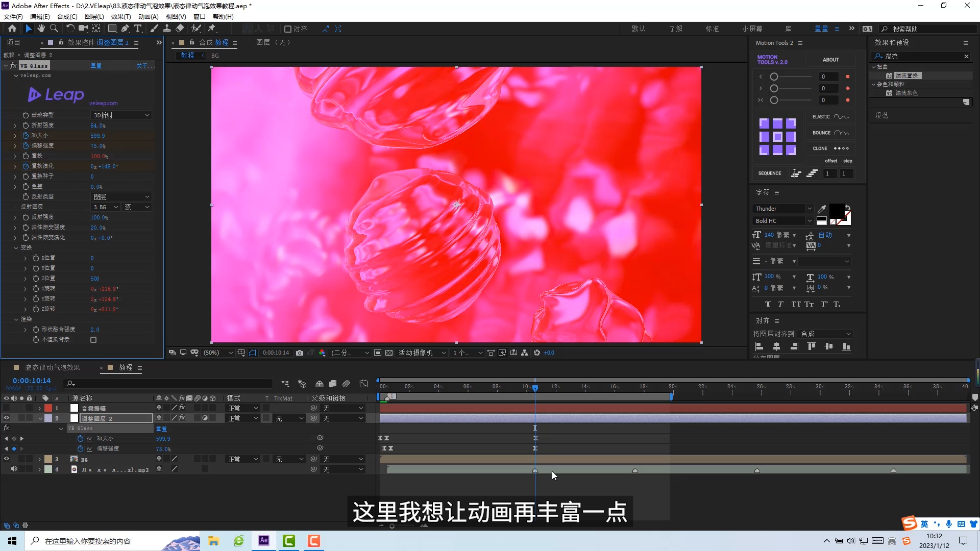Open the Thunder font family dropdown
Image resolution: width=980 pixels, height=551 pixels.
(x=782, y=209)
